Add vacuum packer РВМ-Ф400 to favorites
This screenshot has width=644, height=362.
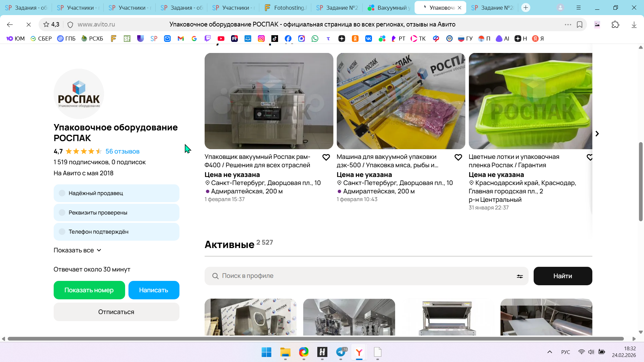(x=326, y=157)
